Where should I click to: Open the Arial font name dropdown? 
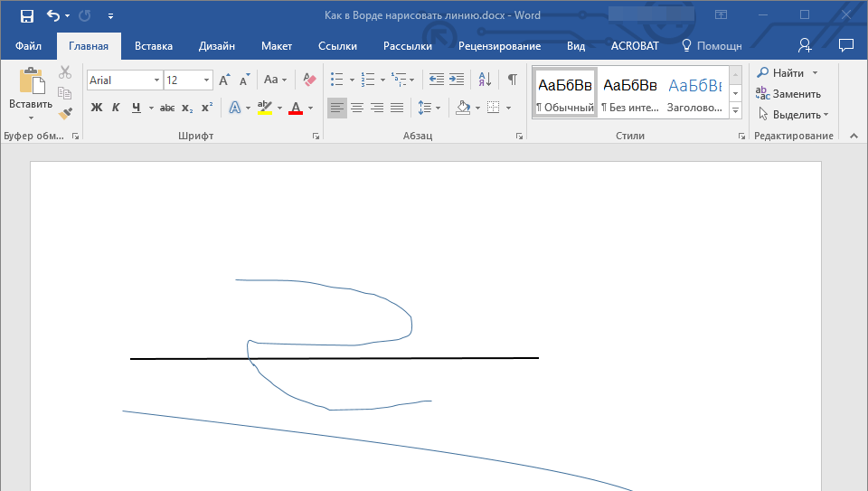tap(156, 80)
